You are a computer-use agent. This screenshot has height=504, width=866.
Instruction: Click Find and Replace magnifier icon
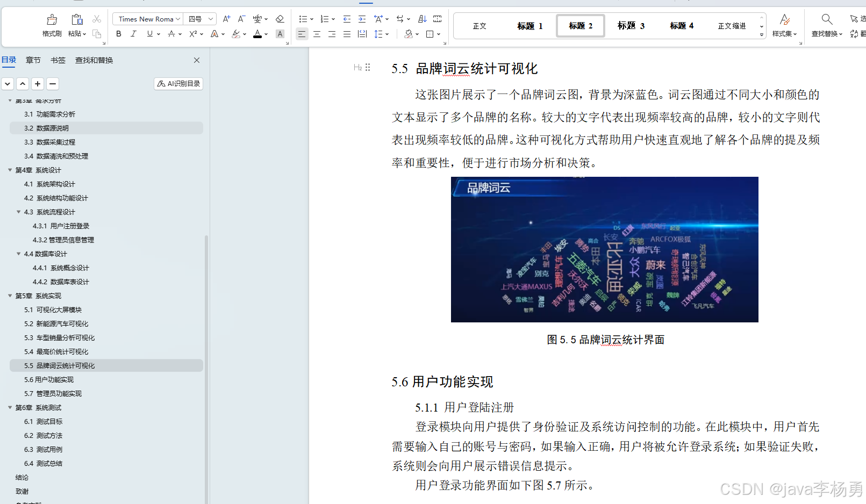[827, 20]
